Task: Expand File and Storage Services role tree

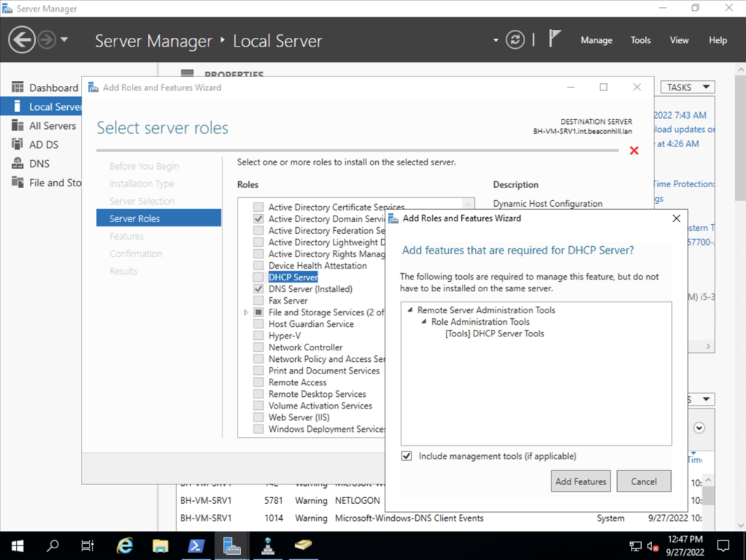Action: pos(246,312)
